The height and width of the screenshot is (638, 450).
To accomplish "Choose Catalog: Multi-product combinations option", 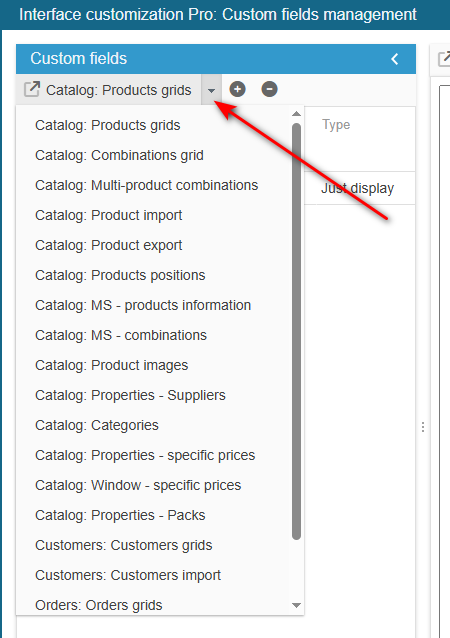I will click(146, 186).
